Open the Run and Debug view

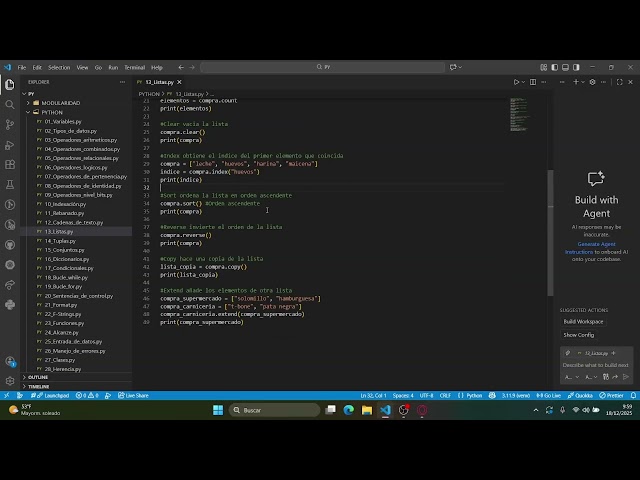[10, 144]
